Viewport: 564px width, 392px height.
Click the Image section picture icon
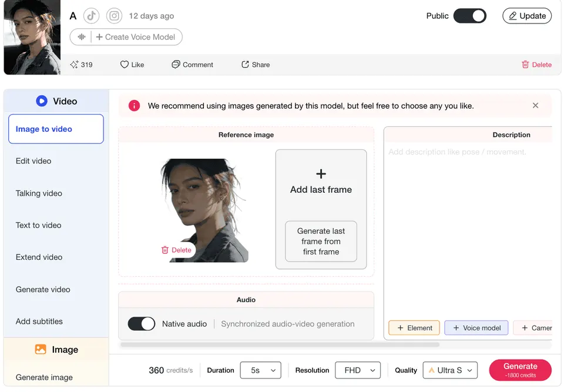[x=41, y=349]
